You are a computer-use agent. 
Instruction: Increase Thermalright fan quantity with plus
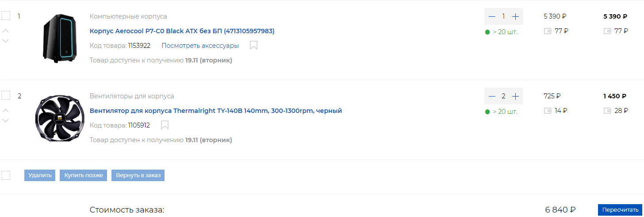pyautogui.click(x=515, y=96)
